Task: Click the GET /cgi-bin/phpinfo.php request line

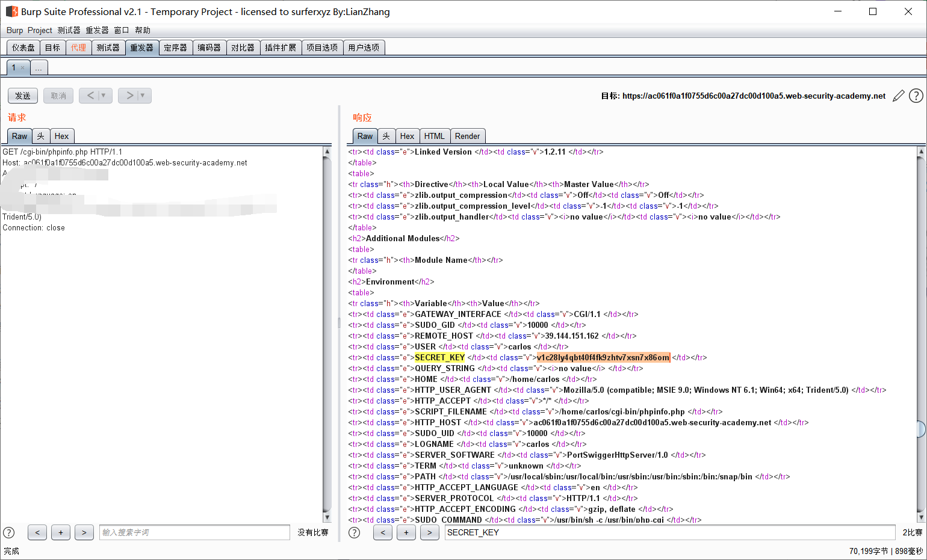Action: [x=63, y=152]
